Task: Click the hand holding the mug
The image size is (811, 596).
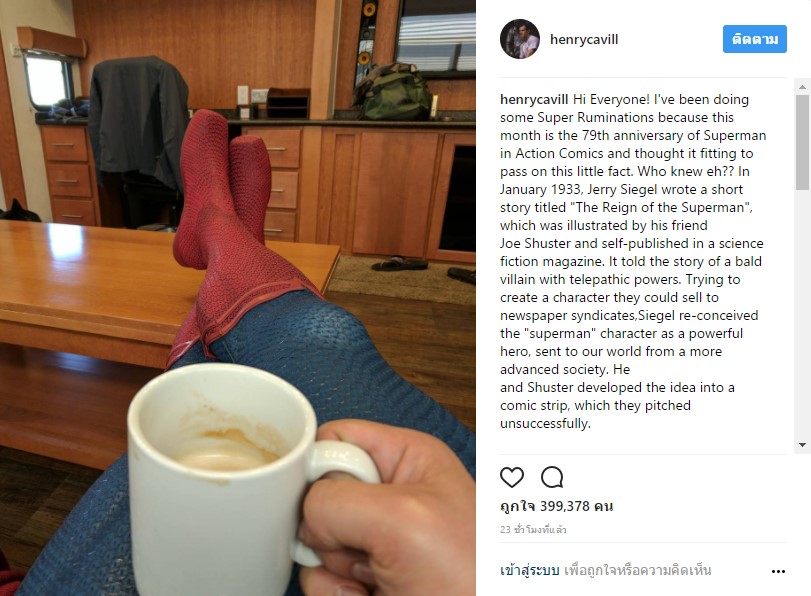Action: (x=388, y=510)
